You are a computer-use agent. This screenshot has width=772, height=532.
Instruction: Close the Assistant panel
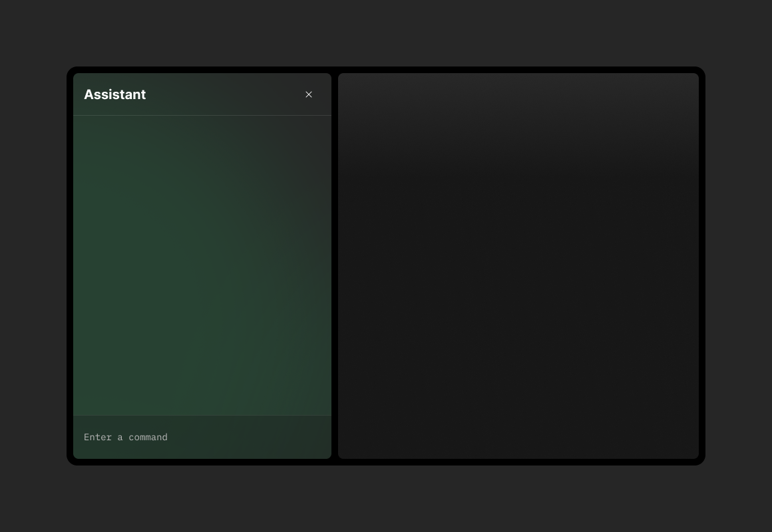tap(309, 94)
